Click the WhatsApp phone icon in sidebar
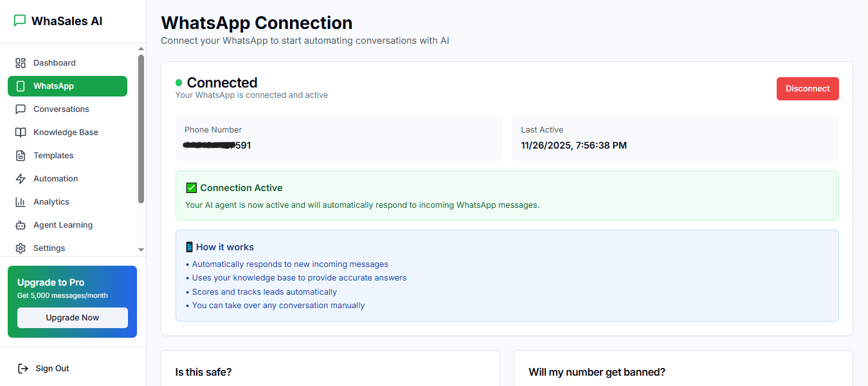 tap(20, 86)
